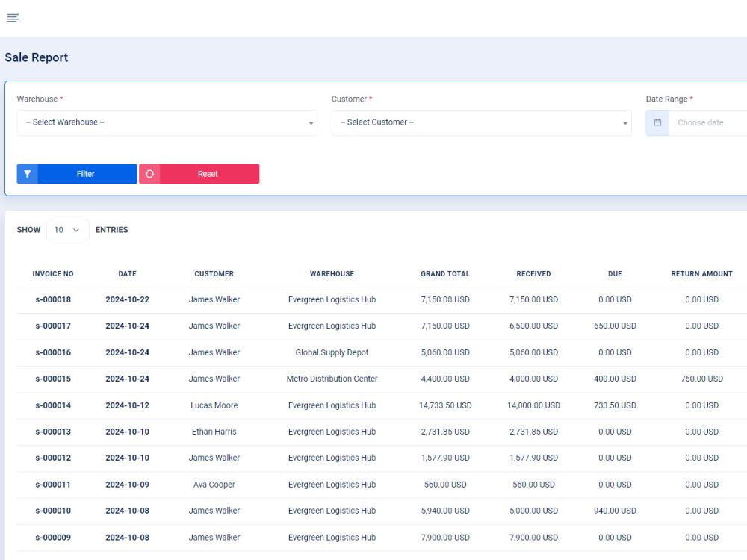
Task: Click the refresh icon on Reset button
Action: [x=149, y=174]
